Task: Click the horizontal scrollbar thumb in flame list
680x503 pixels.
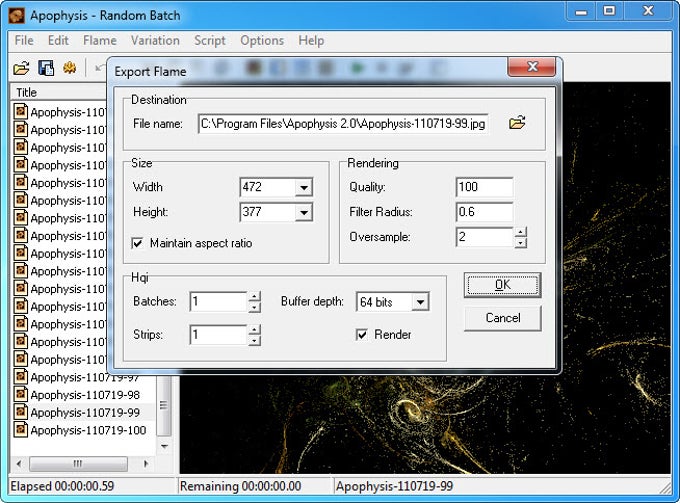Action: pos(78,464)
